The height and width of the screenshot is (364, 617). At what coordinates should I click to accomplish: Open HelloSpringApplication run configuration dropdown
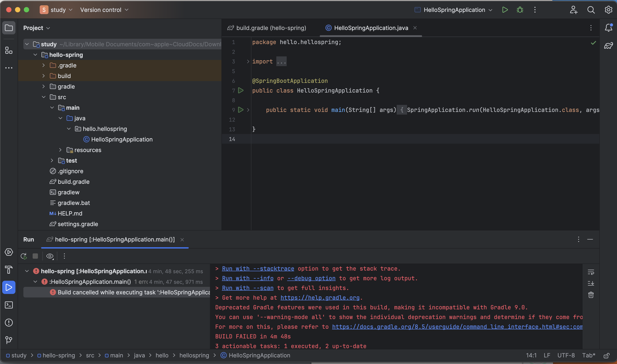pos(453,10)
